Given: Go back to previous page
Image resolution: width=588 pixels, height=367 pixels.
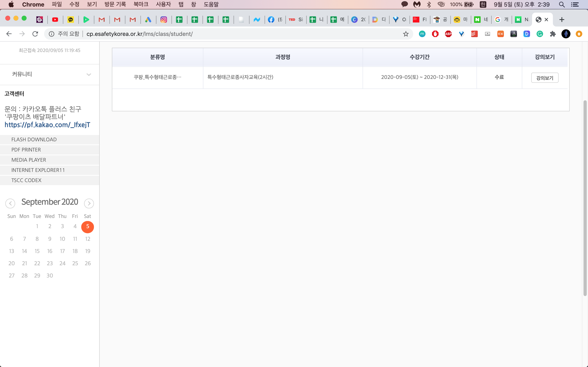Looking at the screenshot, I should [x=9, y=34].
